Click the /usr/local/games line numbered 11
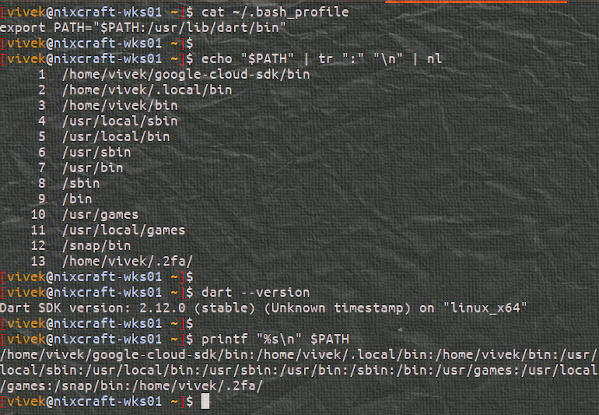 [x=124, y=230]
